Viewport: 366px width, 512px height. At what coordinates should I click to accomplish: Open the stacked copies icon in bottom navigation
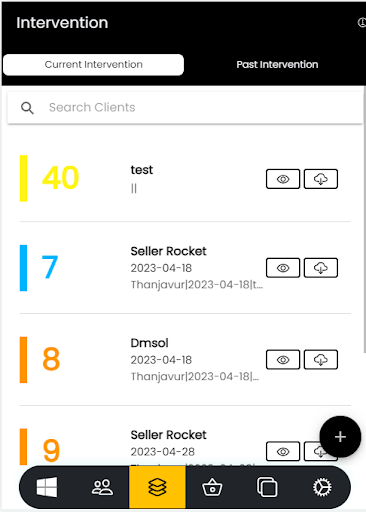pos(267,487)
